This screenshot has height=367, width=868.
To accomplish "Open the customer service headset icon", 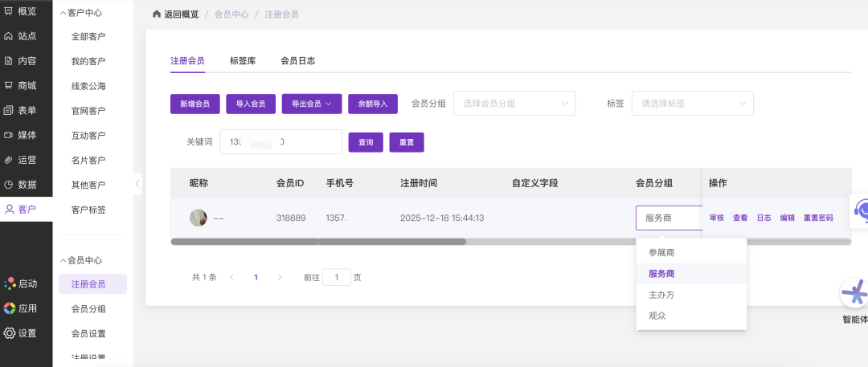I will coord(860,210).
